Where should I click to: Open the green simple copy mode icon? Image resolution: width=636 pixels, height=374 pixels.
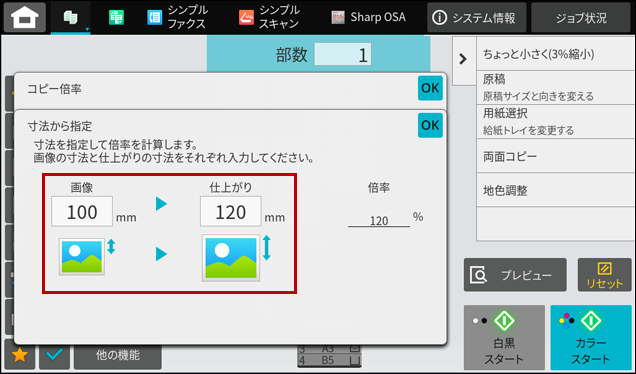tap(116, 18)
